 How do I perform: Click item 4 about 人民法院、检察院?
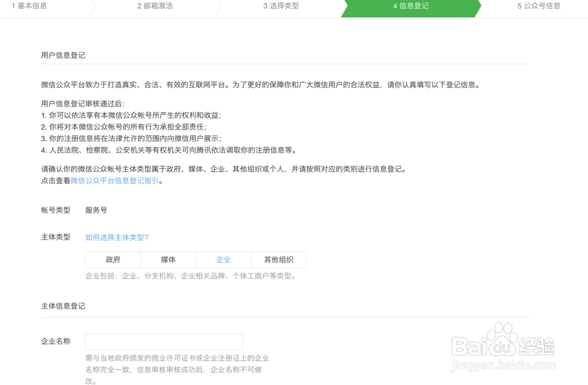[169, 150]
